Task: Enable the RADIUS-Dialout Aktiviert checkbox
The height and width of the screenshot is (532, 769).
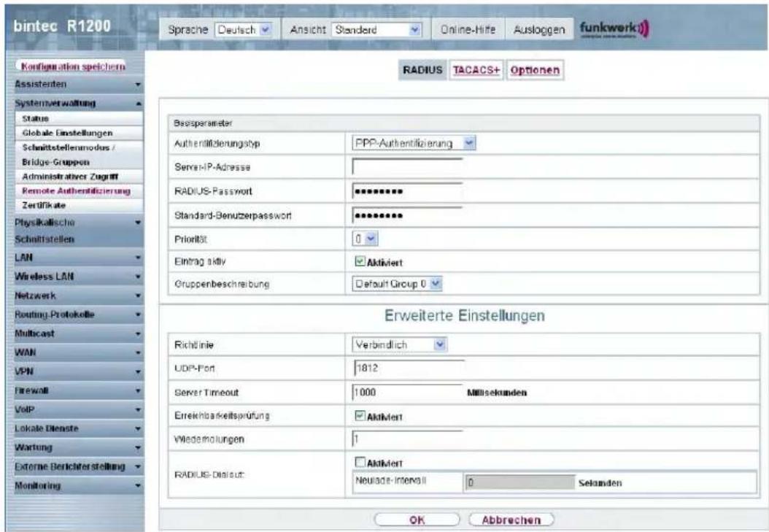Action: pos(360,462)
